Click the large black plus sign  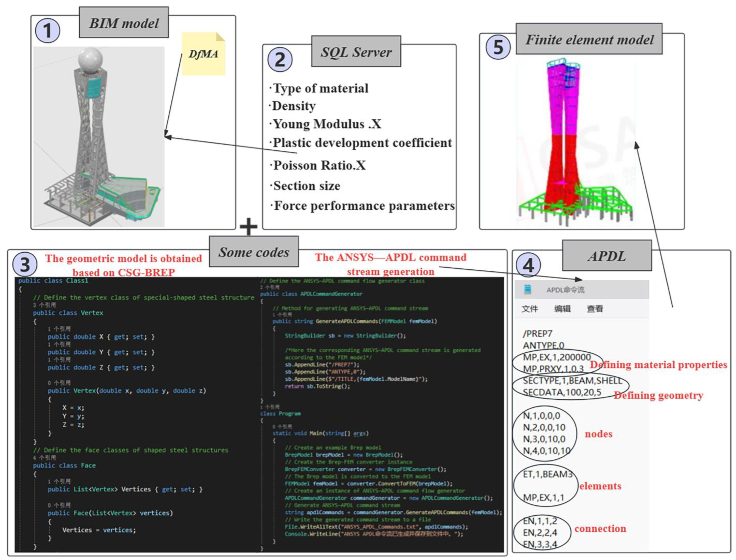(x=248, y=227)
